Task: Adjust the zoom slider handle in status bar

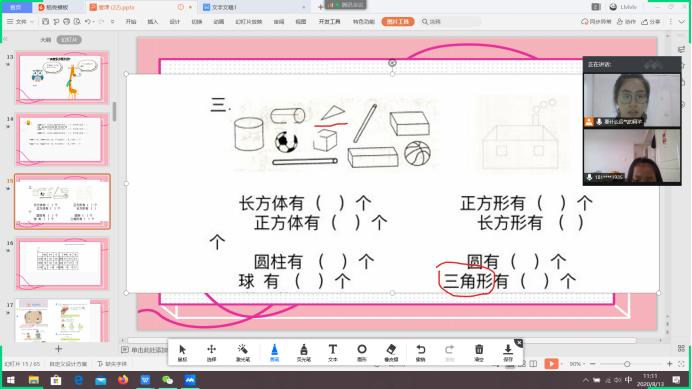Action: (x=627, y=364)
